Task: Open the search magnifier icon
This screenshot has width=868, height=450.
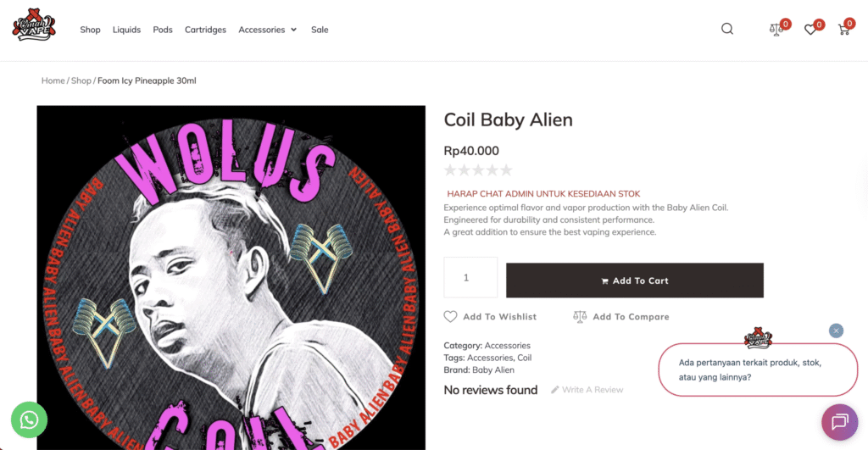Action: pos(727,29)
